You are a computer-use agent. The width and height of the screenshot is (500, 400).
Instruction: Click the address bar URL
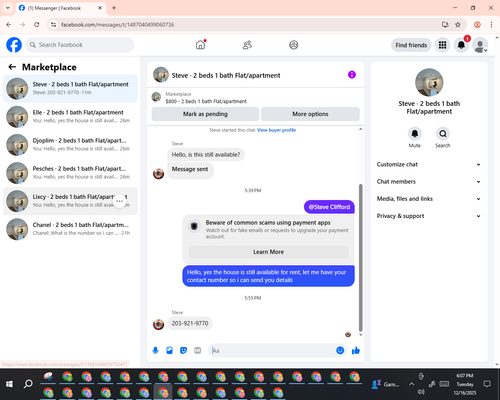pos(117,25)
